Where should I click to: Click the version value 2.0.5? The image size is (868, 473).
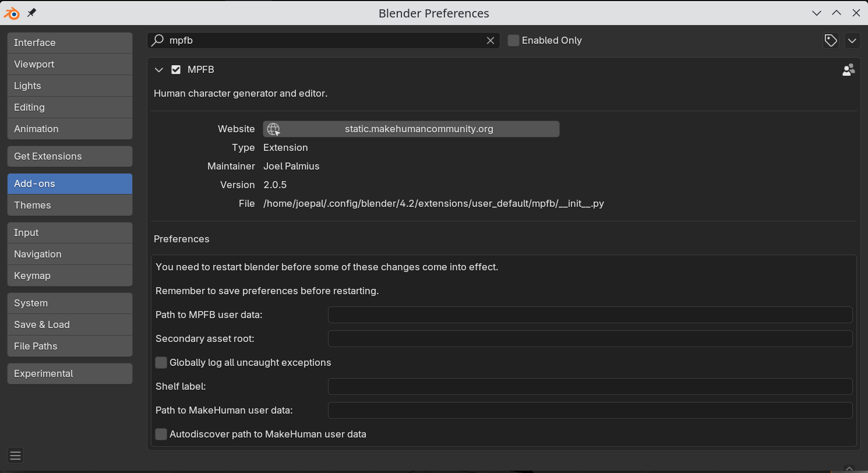[275, 185]
